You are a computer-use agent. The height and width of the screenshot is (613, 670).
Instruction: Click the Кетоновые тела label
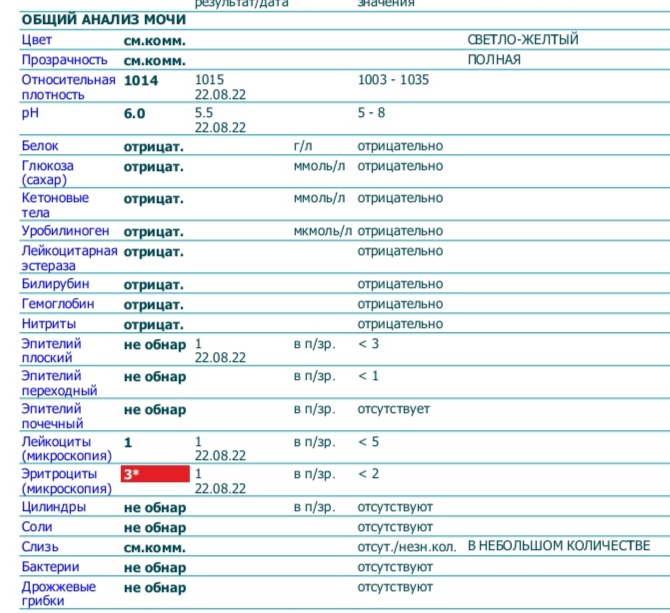click(55, 205)
